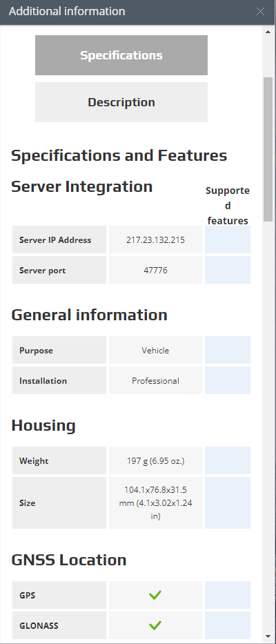Click the GNSS Location section heading

point(68,560)
